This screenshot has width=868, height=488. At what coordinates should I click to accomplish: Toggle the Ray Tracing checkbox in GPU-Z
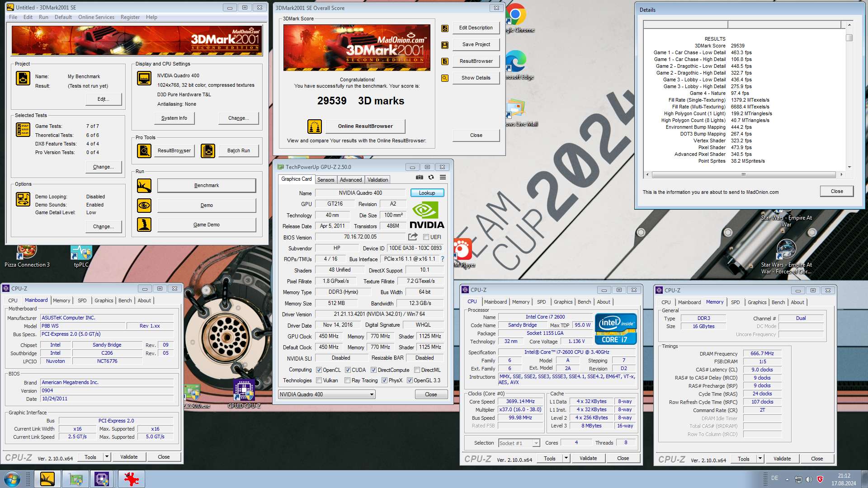point(347,380)
